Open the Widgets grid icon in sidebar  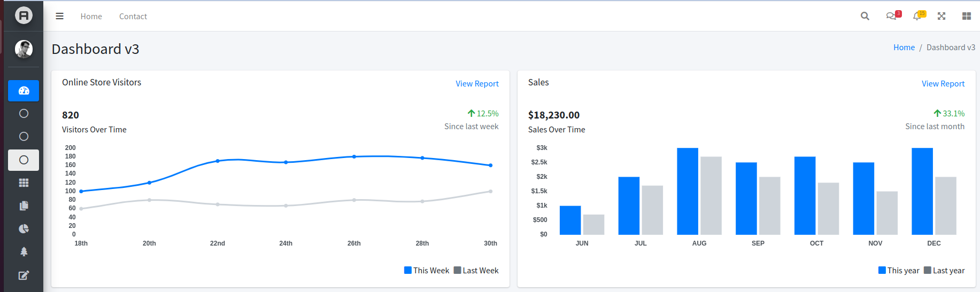pyautogui.click(x=24, y=183)
